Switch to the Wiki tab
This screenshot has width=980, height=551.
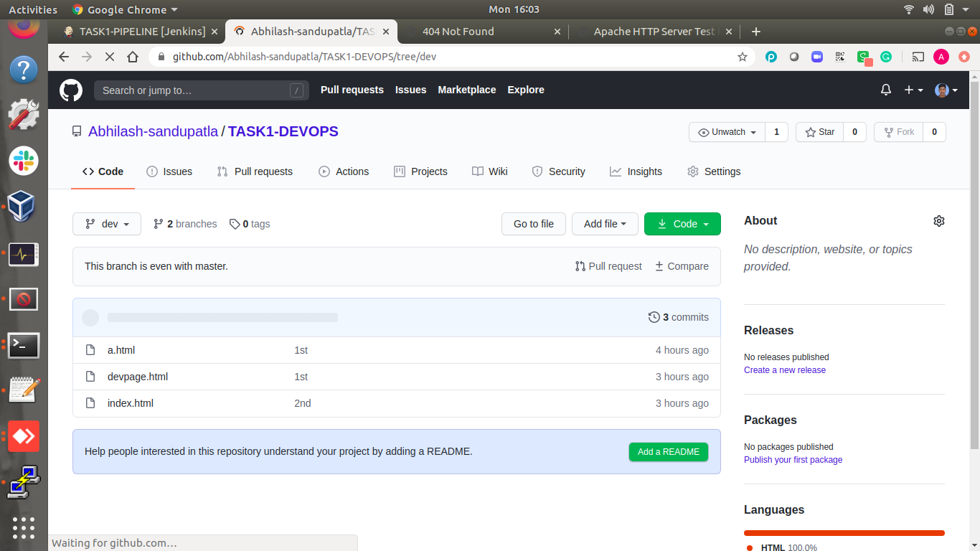498,171
